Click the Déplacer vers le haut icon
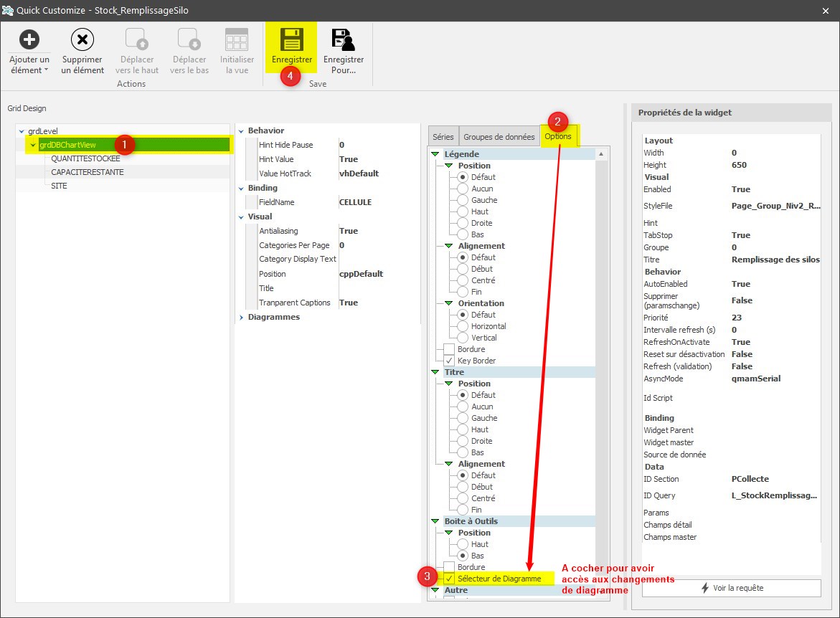Image resolution: width=840 pixels, height=618 pixels. click(136, 39)
